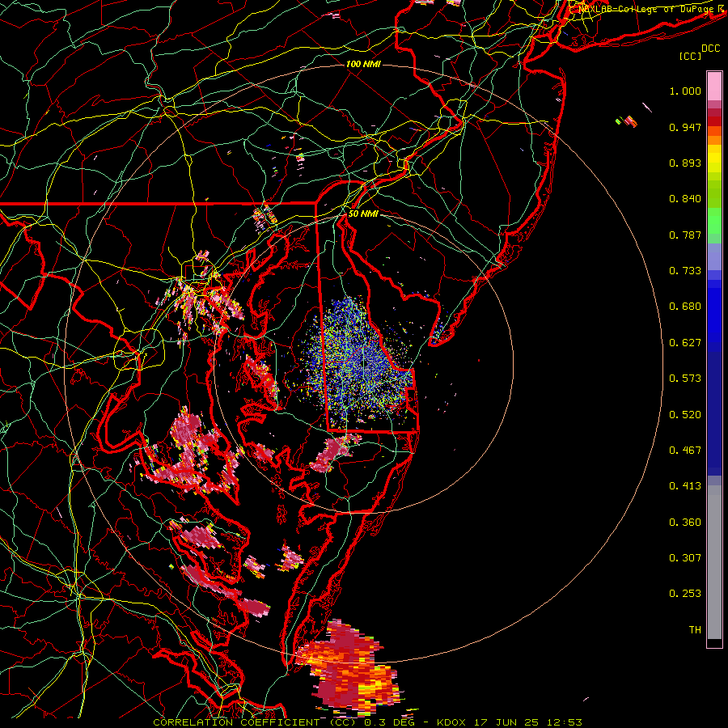728x728 pixels.
Task: Choose the 0.627 scale label
Action: [x=685, y=343]
